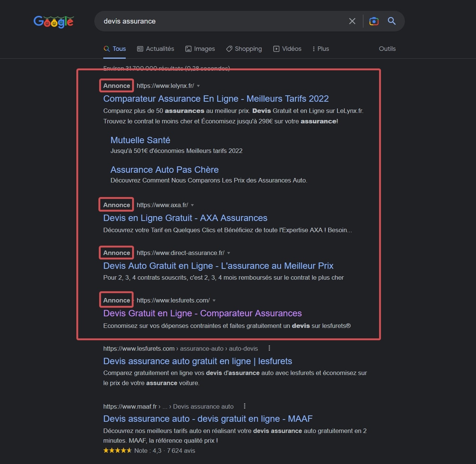Expand dropdown arrow next to direct-assurance.fr URL

(229, 253)
